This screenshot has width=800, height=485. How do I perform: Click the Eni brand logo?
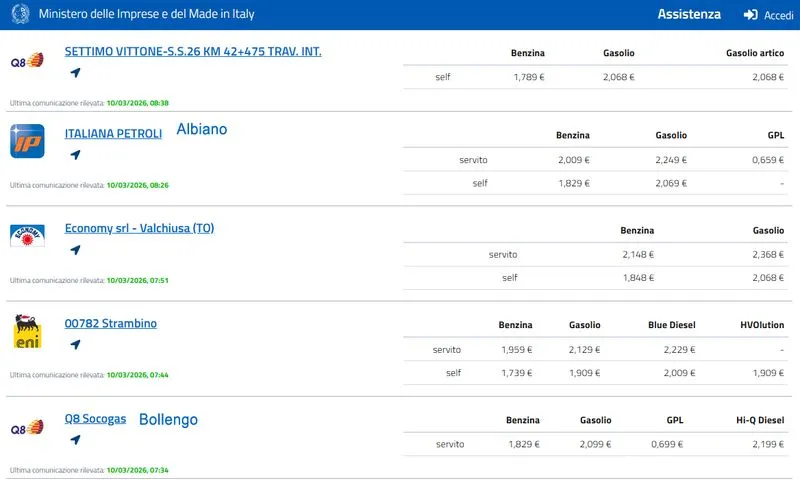tap(27, 332)
